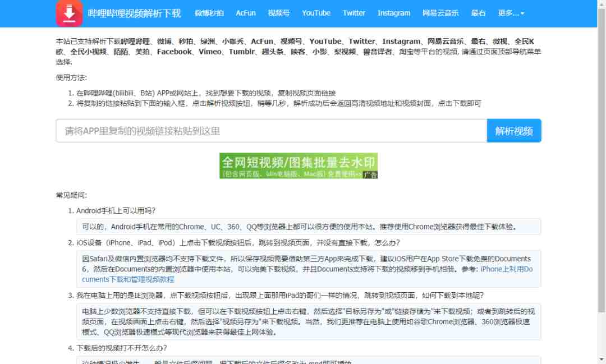The height and width of the screenshot is (364, 606).
Task: Click the intro paragraph listing supported platforms
Action: [x=299, y=52]
